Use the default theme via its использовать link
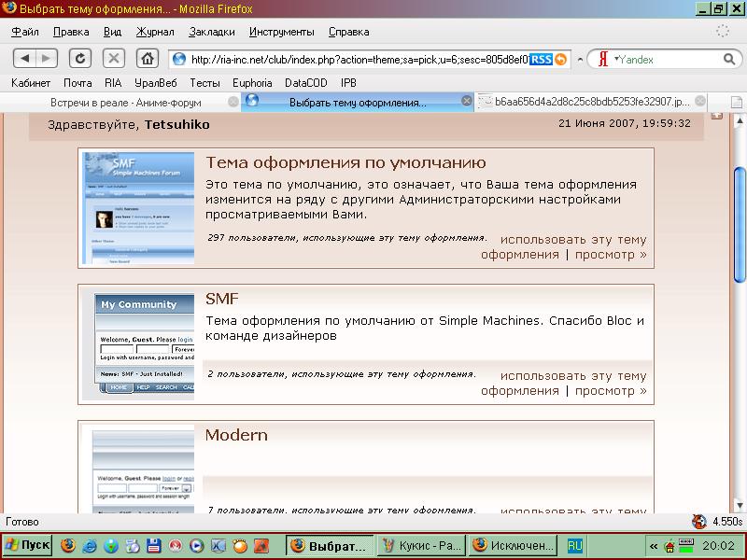The image size is (747, 560). coord(564,246)
